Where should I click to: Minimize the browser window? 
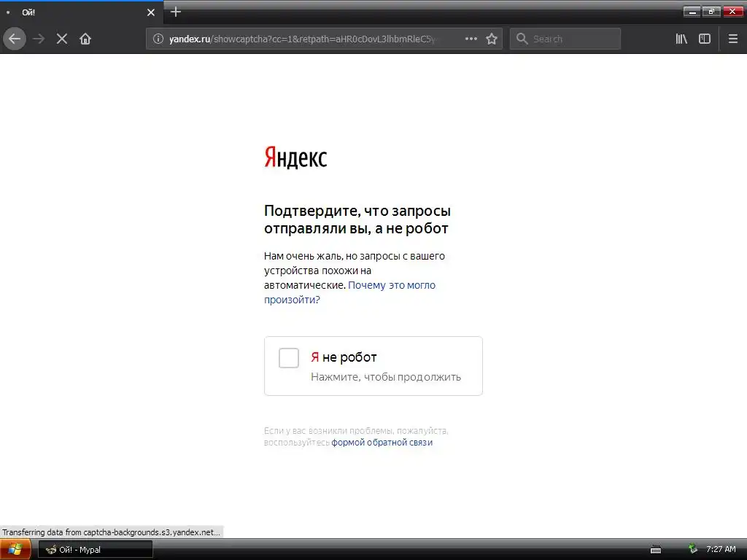tap(692, 12)
